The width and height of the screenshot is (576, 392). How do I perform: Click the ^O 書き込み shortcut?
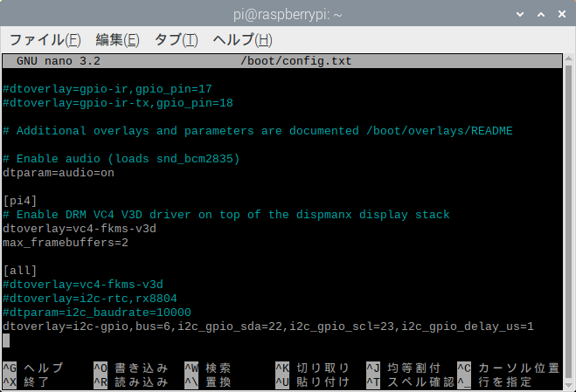click(x=131, y=368)
